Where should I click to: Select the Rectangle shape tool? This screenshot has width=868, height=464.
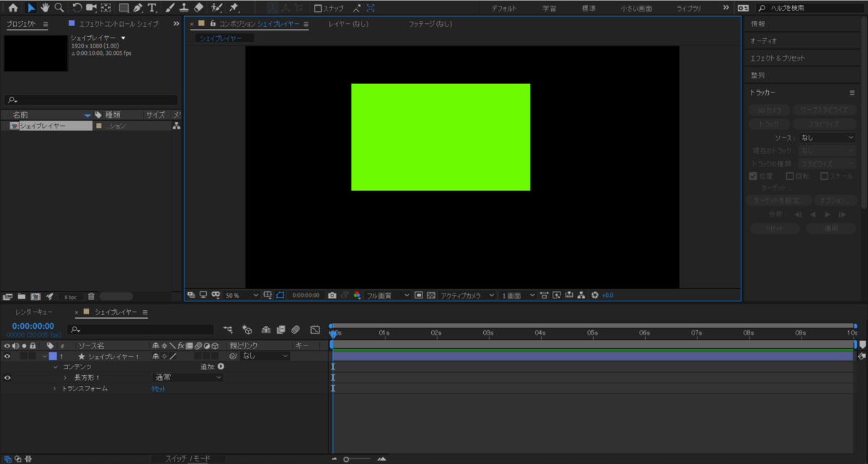point(124,8)
